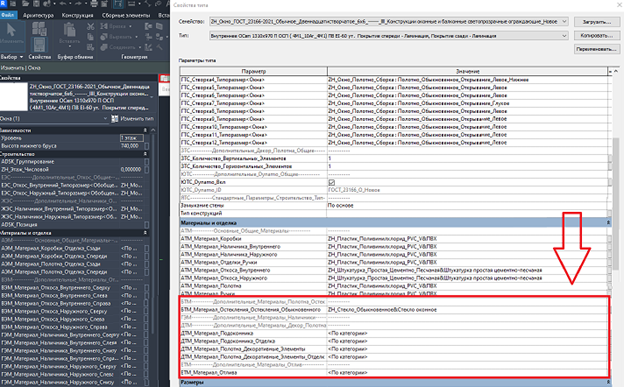Click the small box beside ADSK_Группирование
This screenshot has width=624, height=387.
(147, 162)
